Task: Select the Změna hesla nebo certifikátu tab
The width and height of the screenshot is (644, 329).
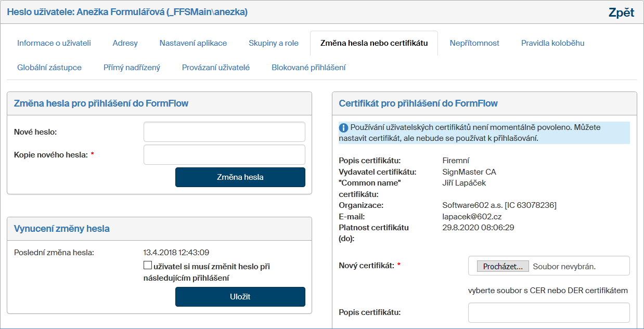Action: click(374, 43)
